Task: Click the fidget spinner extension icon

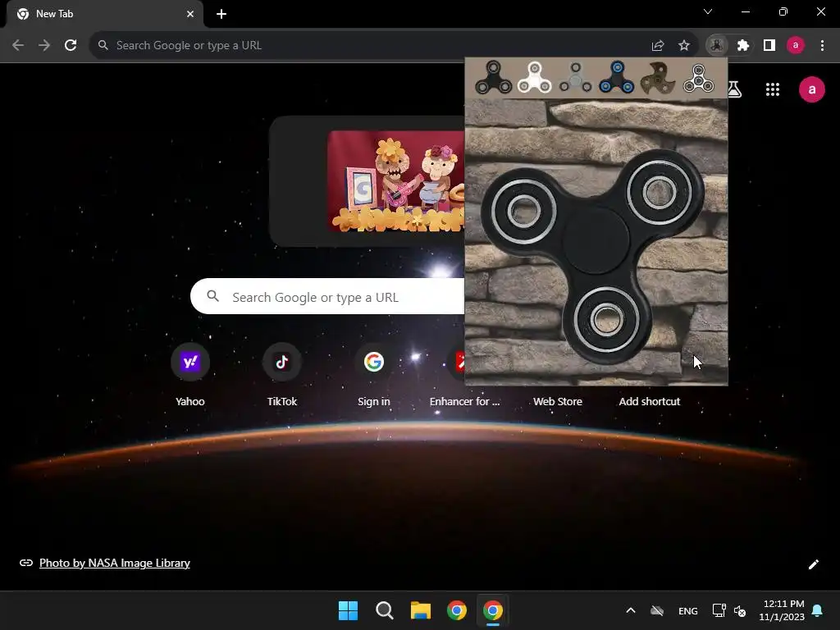Action: (717, 46)
